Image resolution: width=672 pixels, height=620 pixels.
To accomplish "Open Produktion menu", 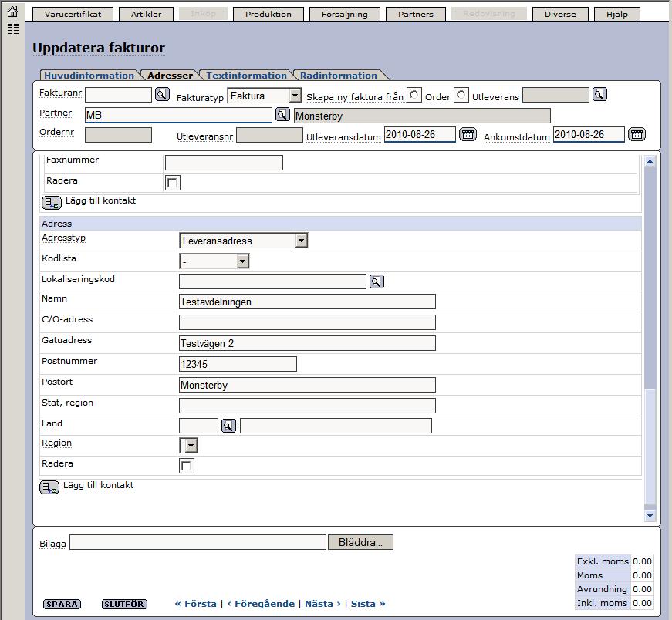I will tap(268, 14).
